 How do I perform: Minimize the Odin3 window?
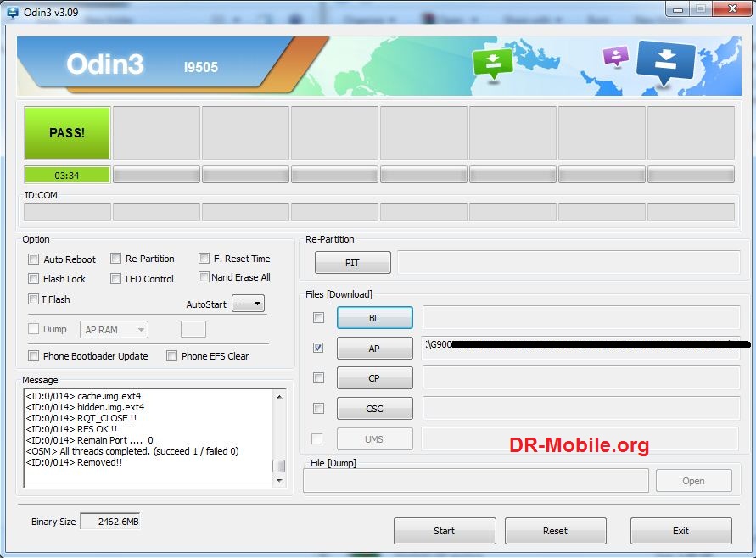point(678,9)
